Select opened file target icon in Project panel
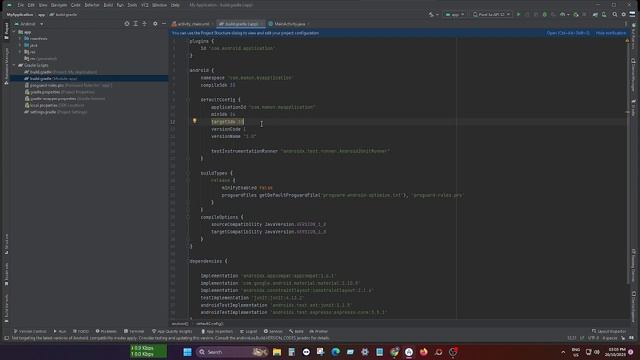The width and height of the screenshot is (640, 360). (x=127, y=24)
